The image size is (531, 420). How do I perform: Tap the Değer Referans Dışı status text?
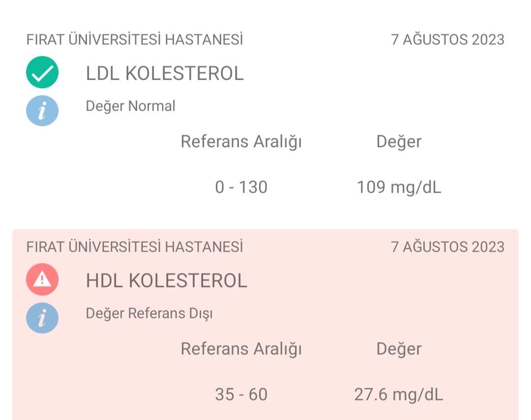(149, 314)
